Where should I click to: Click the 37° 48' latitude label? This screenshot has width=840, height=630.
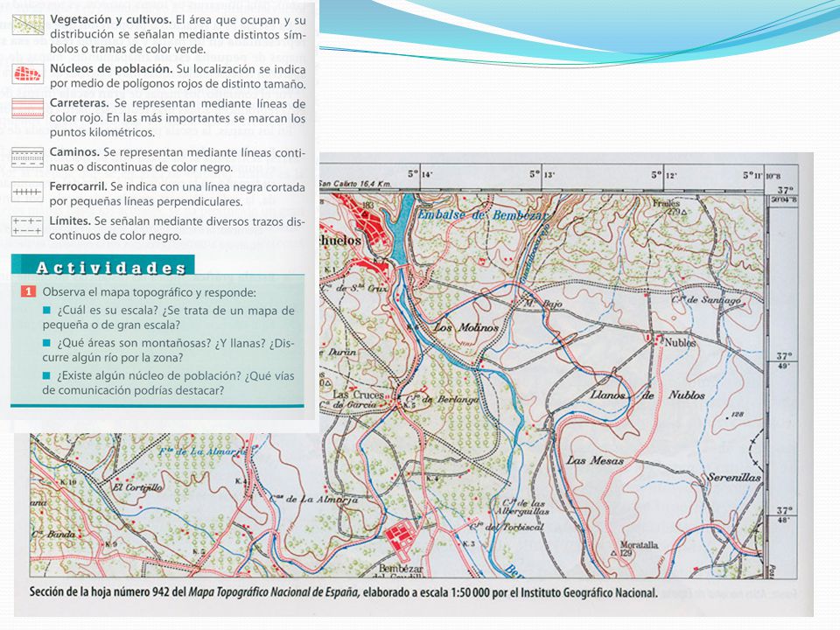click(784, 514)
